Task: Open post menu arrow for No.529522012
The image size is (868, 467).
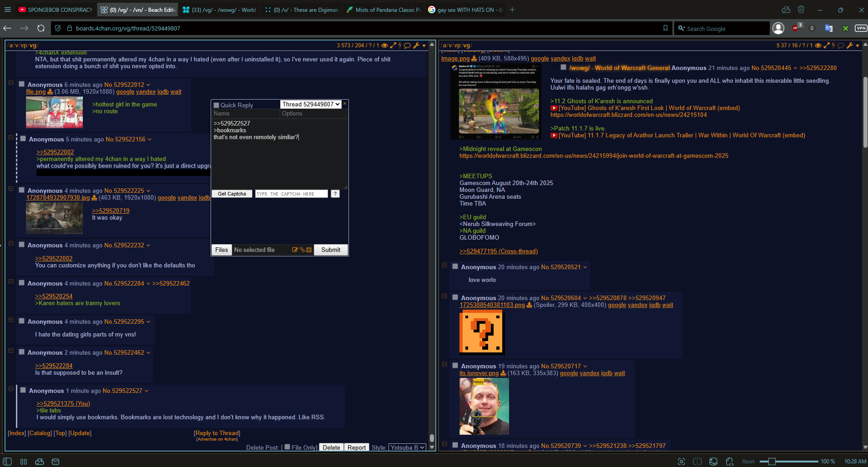Action: coord(148,85)
